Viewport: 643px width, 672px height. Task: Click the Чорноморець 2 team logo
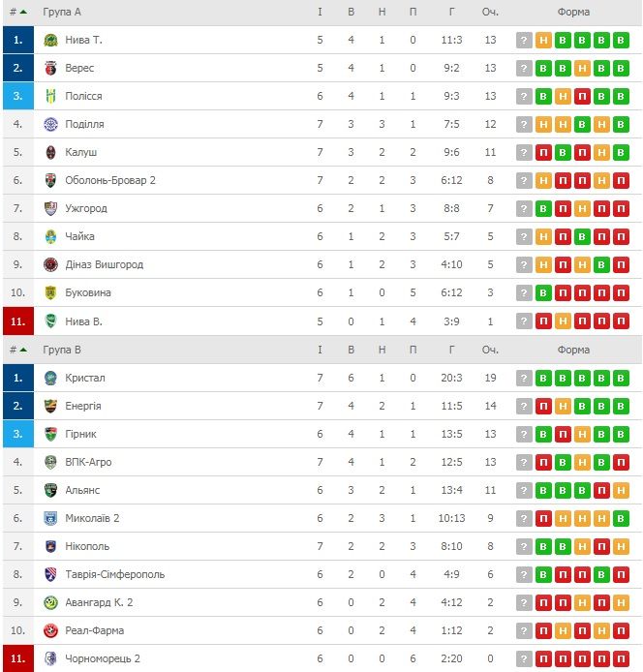50,658
